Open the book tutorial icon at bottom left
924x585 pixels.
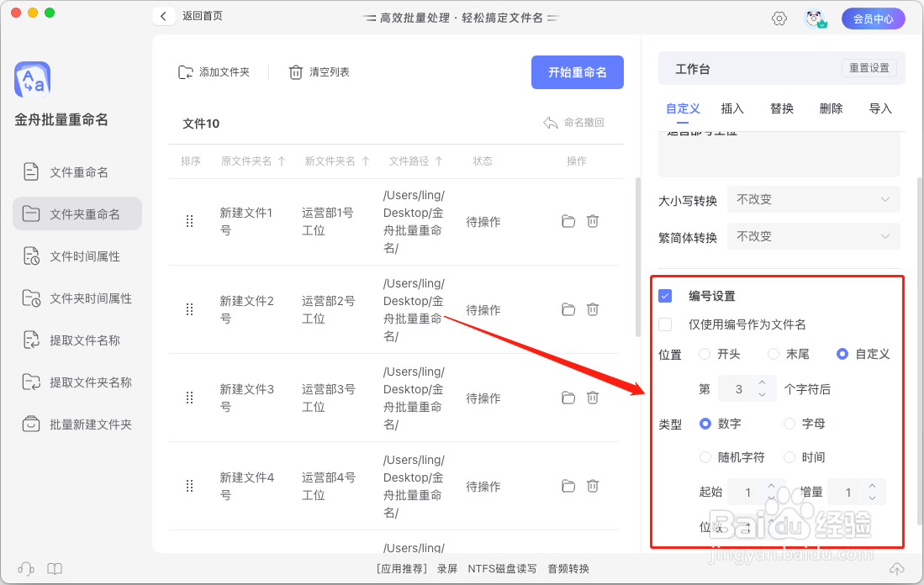(x=55, y=568)
